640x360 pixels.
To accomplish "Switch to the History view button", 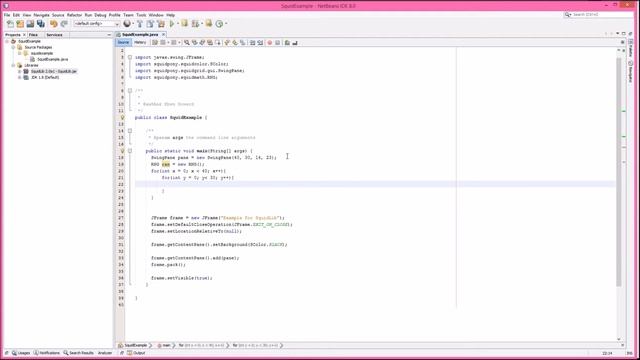I will (x=140, y=42).
